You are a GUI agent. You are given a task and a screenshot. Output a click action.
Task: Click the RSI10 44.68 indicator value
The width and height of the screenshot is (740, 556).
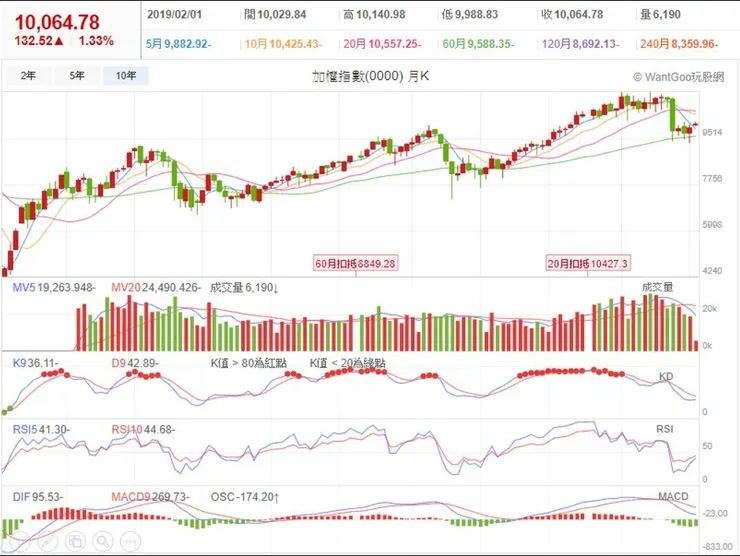click(143, 430)
